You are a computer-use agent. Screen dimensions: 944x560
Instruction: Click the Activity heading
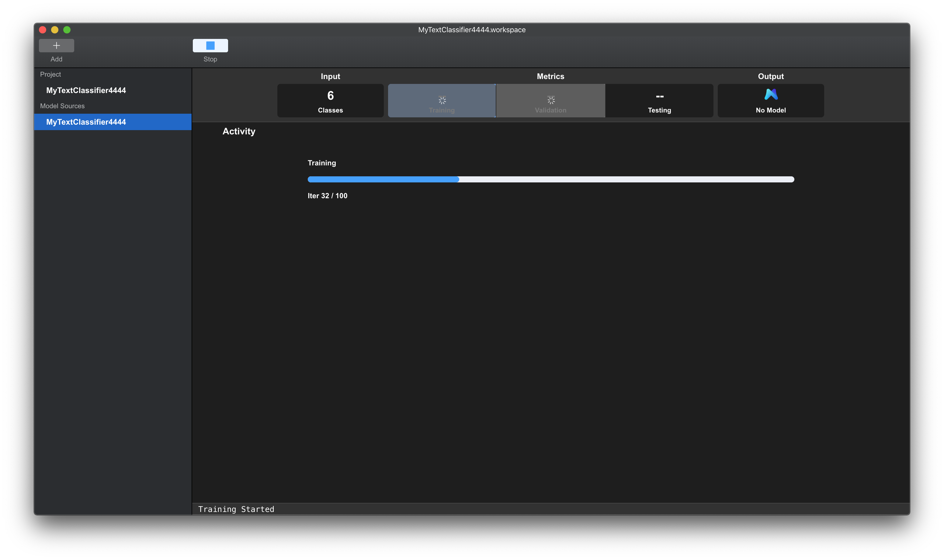coord(238,131)
